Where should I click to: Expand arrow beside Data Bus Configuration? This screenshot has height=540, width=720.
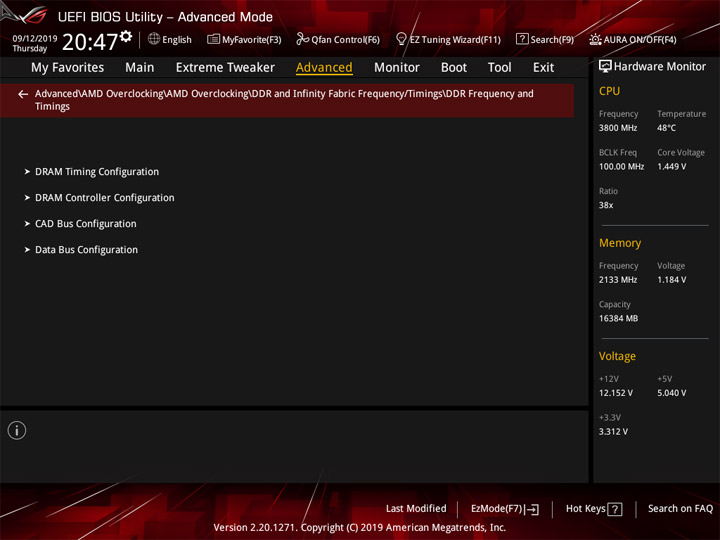pos(27,250)
